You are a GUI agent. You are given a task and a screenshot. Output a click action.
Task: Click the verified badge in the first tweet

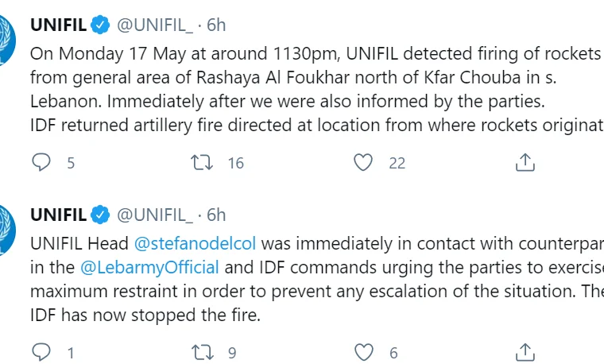pos(99,25)
